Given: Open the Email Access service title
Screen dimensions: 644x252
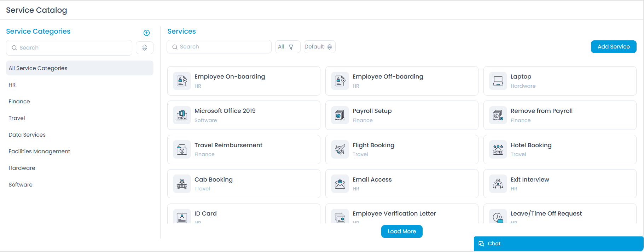Looking at the screenshot, I should point(372,179).
